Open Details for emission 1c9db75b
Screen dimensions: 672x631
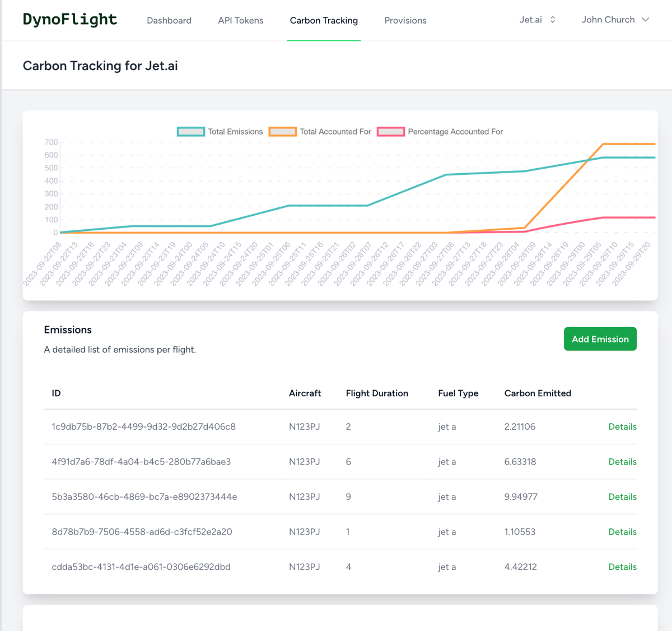pyautogui.click(x=622, y=426)
